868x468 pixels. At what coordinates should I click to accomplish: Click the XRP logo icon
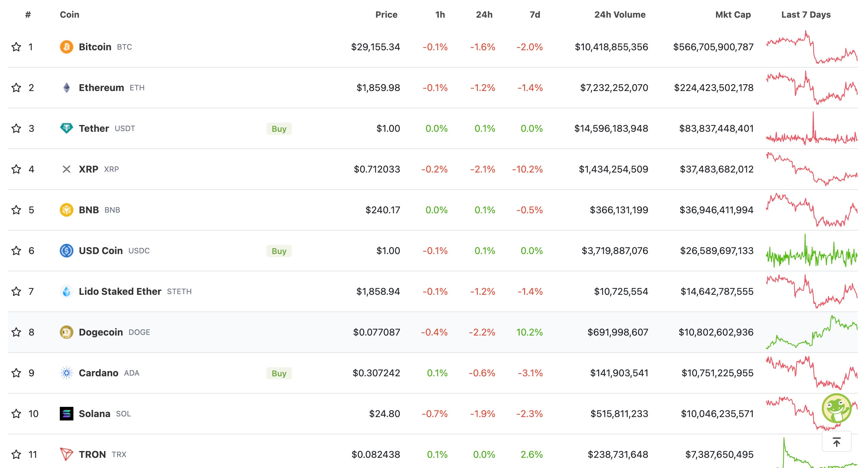point(67,169)
